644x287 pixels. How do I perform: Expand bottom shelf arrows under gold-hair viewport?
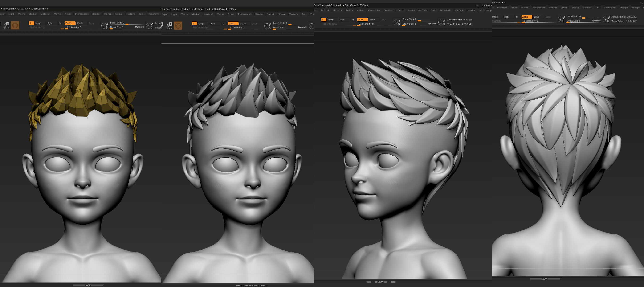[88, 285]
